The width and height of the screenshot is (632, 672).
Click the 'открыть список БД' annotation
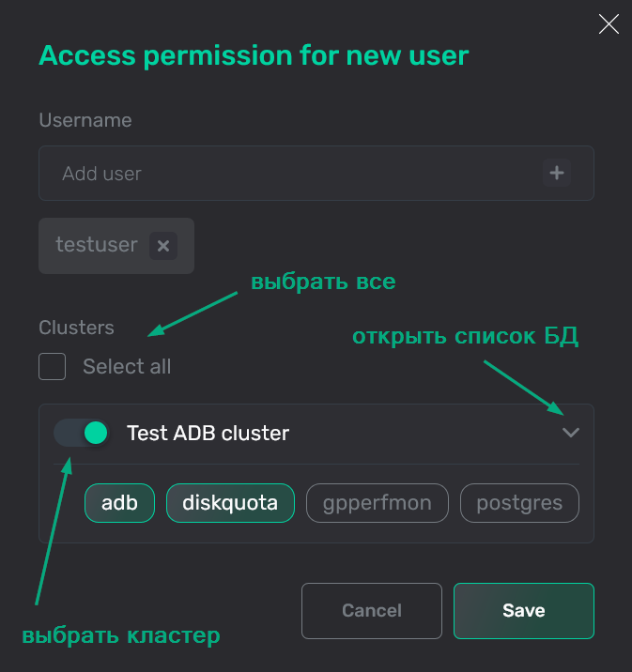(465, 337)
